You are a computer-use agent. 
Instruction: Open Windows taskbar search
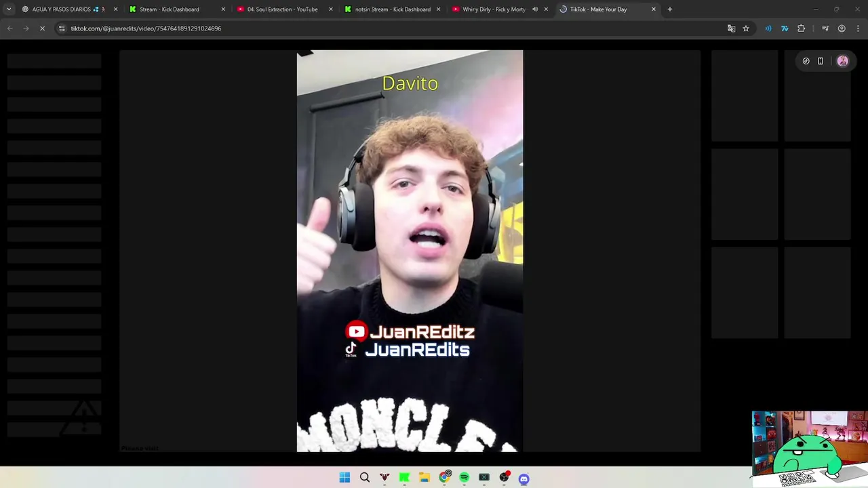(x=365, y=478)
